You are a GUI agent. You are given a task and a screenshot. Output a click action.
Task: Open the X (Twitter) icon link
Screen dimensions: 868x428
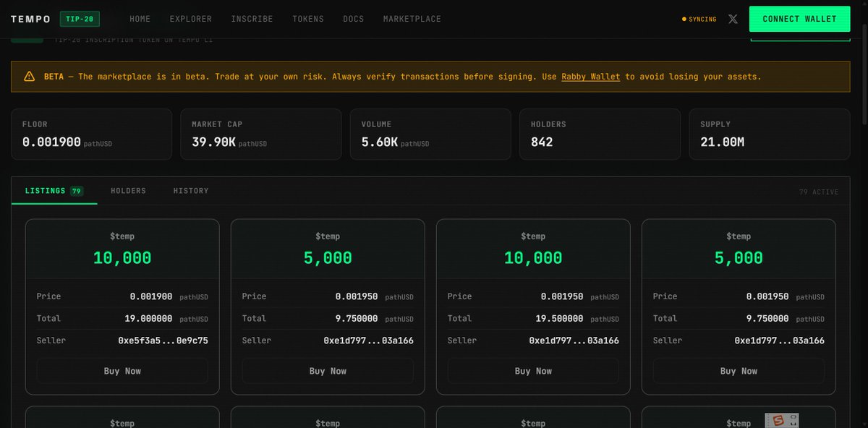[733, 20]
